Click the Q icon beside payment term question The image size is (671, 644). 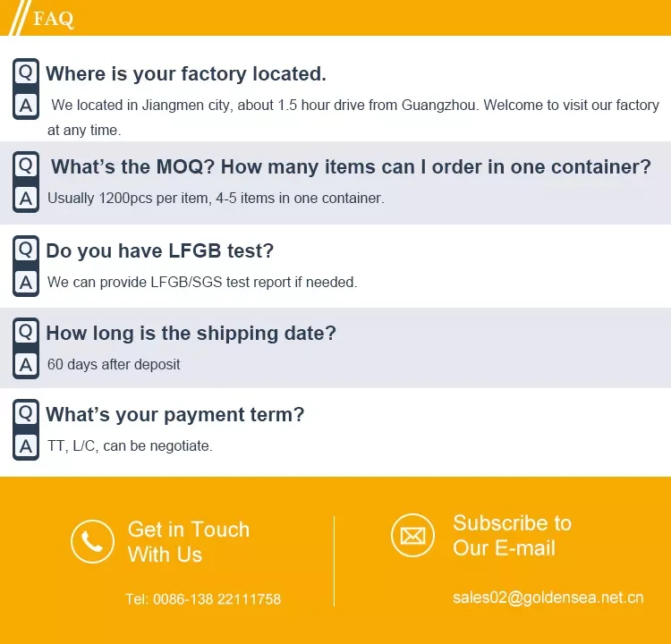coord(26,413)
